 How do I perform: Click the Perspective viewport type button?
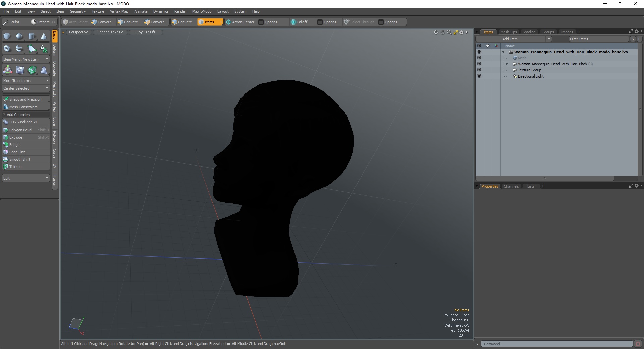click(x=78, y=32)
